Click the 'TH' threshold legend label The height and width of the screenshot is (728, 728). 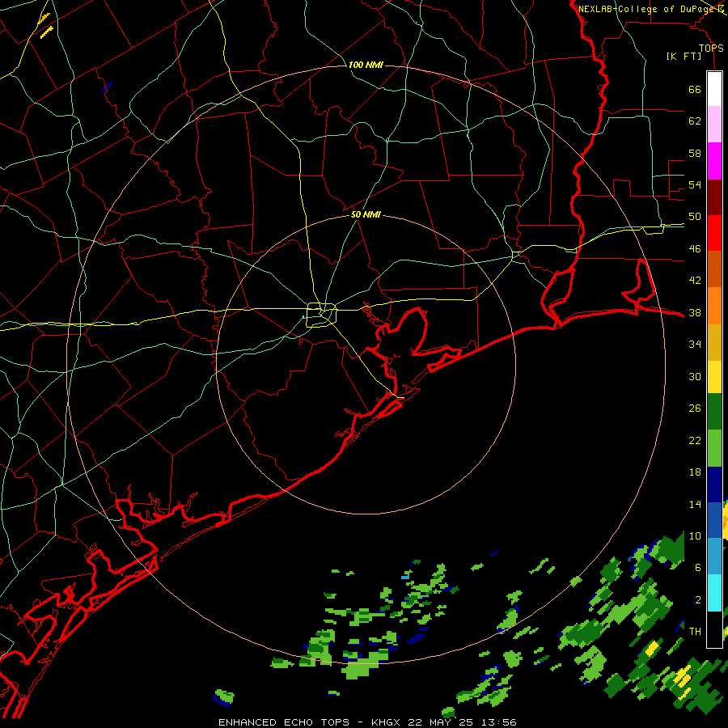point(695,632)
